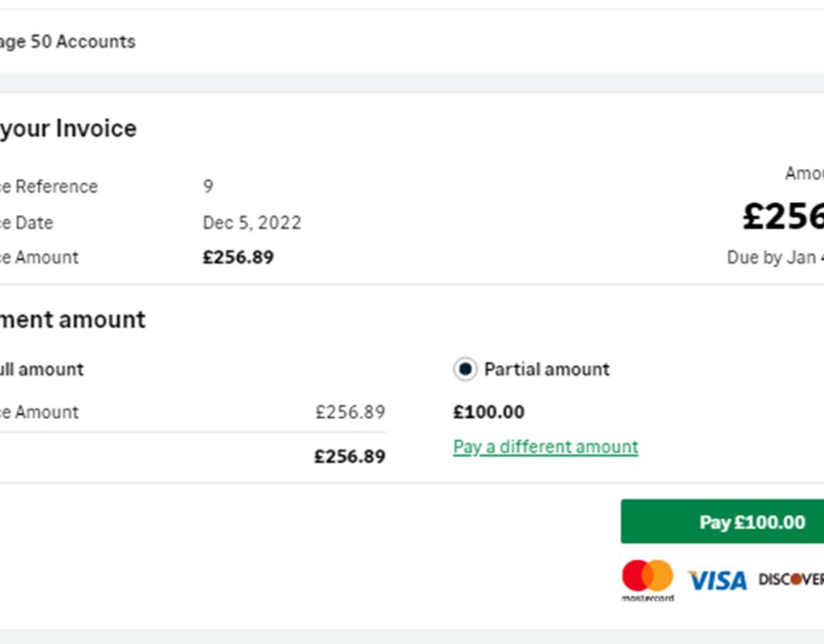Click the Dec 5, 2022 invoice date
The image size is (824, 644).
(251, 223)
